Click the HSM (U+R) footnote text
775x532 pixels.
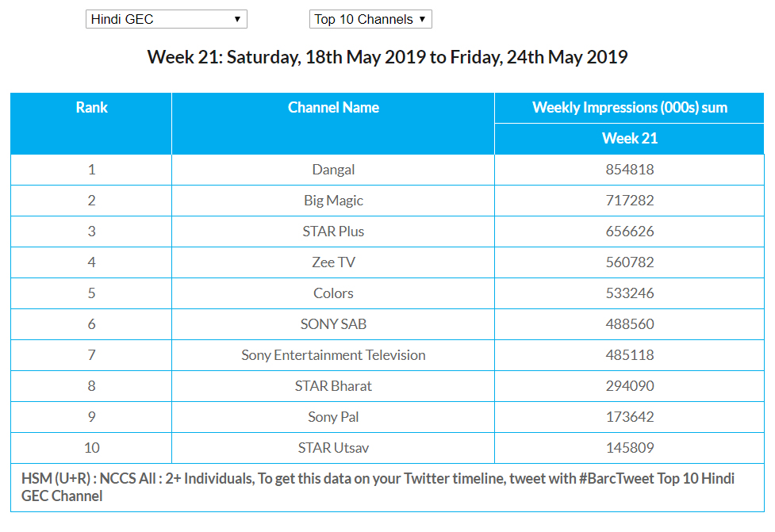click(377, 487)
